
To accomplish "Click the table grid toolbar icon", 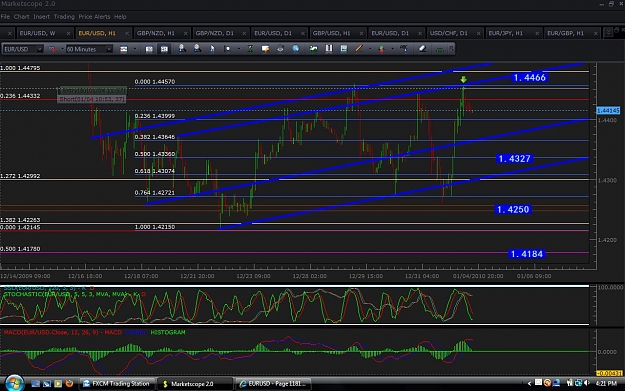I will click(x=344, y=49).
